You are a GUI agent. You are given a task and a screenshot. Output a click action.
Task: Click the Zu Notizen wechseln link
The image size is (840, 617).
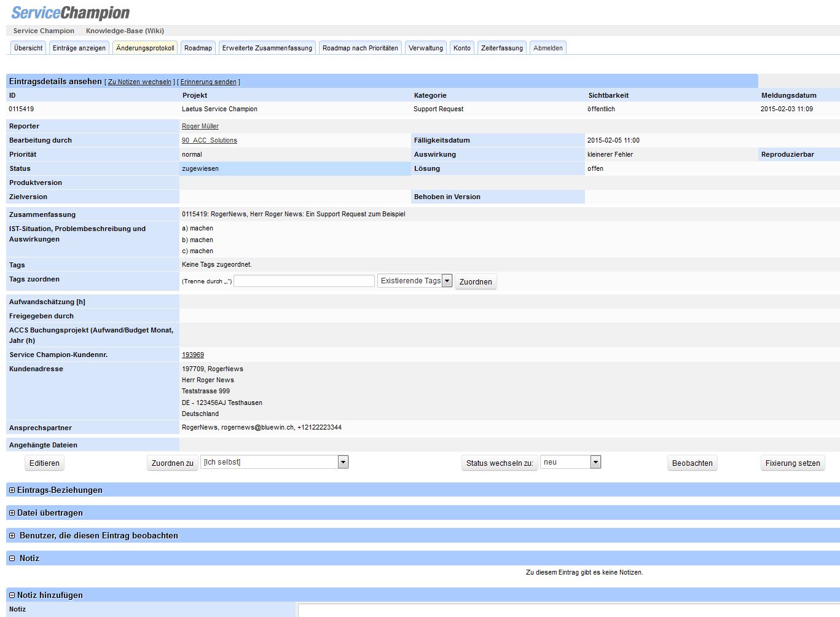139,82
